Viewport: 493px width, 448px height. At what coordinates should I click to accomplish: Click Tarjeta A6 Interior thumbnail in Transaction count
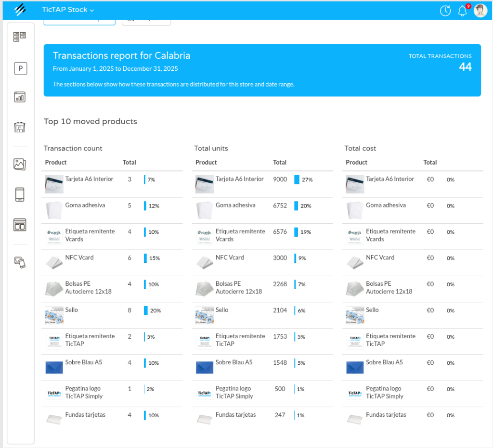point(54,184)
